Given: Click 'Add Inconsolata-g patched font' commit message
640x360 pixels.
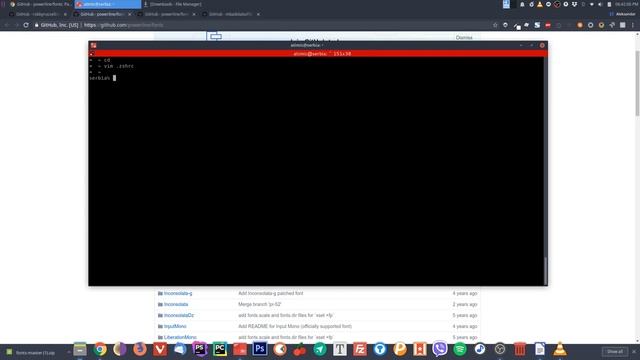Looking at the screenshot, I should pos(271,293).
